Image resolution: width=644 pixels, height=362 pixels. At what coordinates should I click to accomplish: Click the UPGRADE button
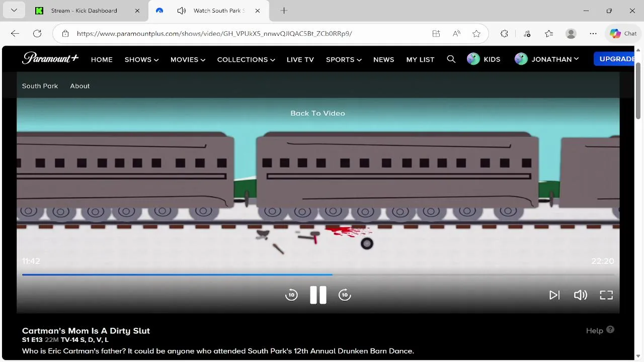(614, 59)
